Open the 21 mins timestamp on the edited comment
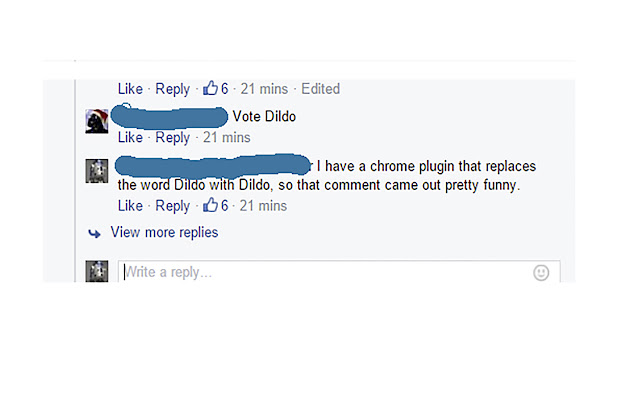Image resolution: width=640 pixels, height=400 pixels. pyautogui.click(x=263, y=89)
